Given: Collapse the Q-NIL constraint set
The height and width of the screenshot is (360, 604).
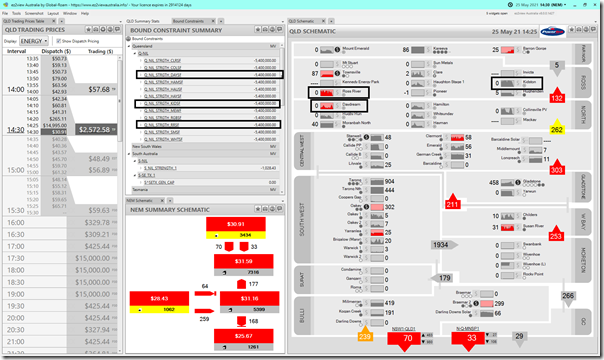Looking at the screenshot, I should (x=135, y=54).
